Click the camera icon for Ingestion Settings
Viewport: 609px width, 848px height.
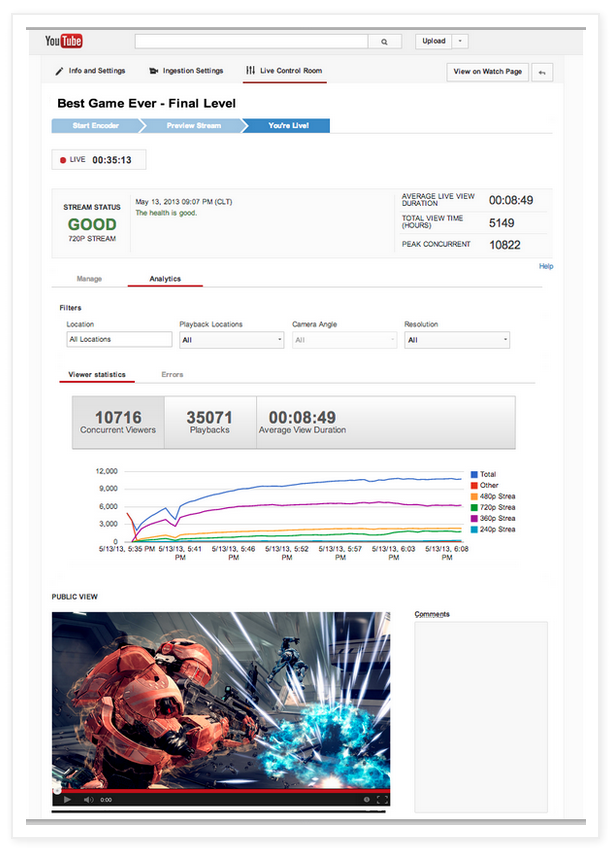(154, 71)
